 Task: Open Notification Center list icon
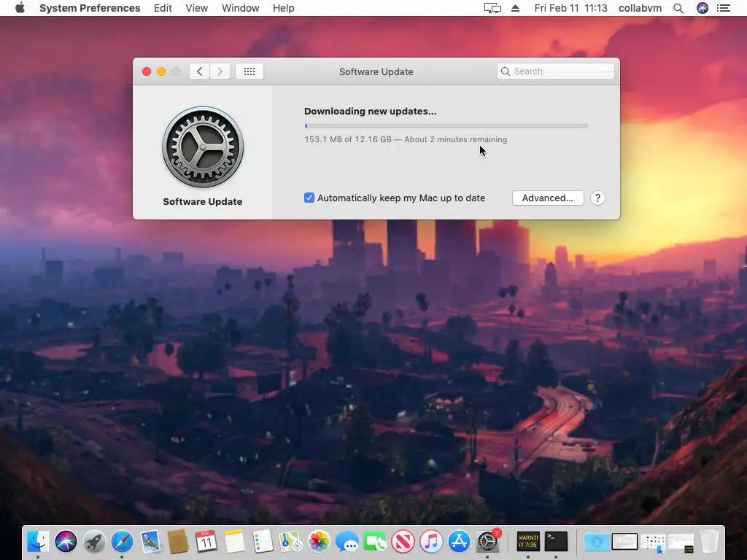(x=724, y=8)
